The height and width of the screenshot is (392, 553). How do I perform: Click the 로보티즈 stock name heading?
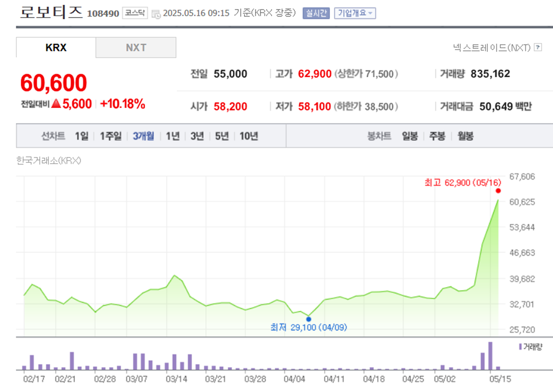coord(51,12)
